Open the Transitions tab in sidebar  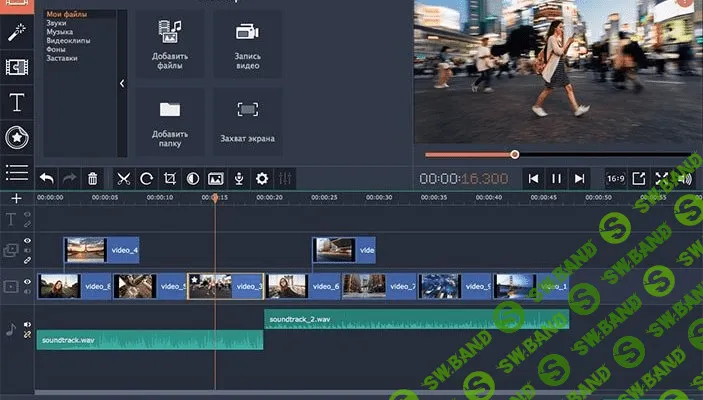17,67
